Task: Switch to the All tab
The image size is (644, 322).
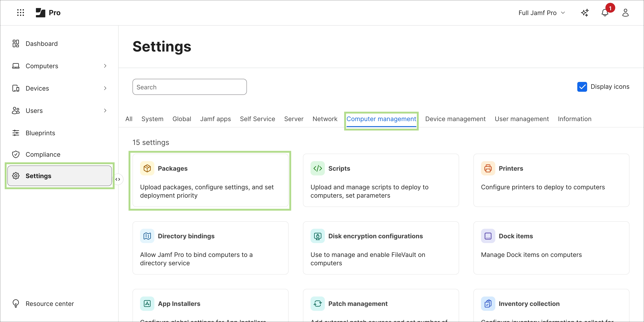Action: [x=129, y=119]
